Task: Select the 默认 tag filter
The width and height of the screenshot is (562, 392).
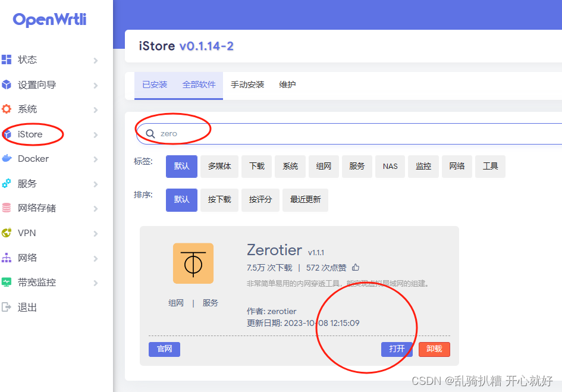Action: (181, 166)
